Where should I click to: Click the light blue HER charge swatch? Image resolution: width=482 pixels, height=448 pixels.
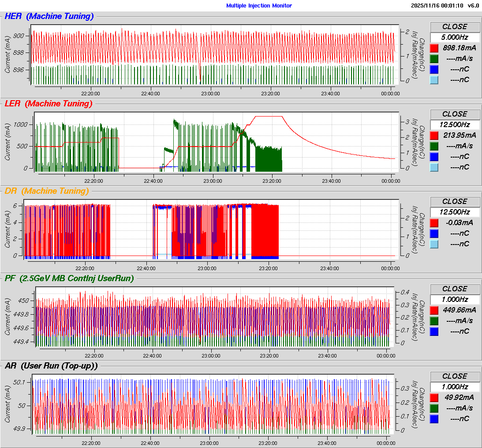(434, 79)
